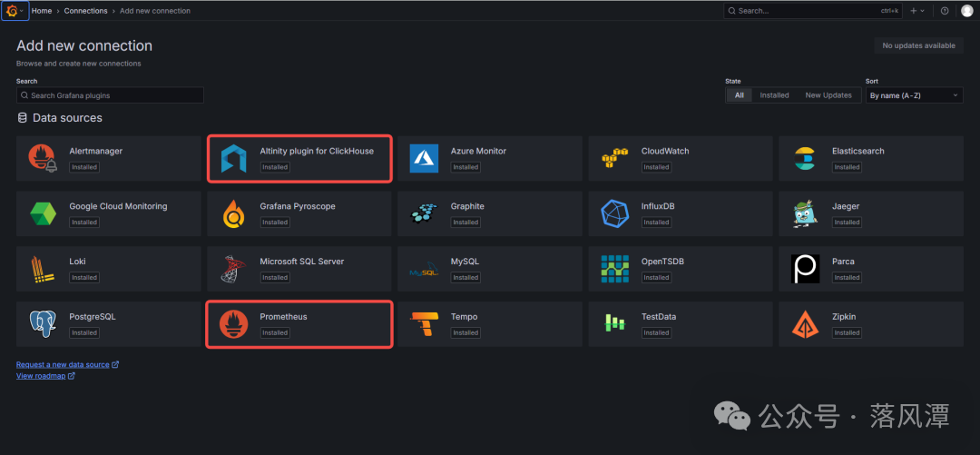
Task: Click the InfluxDB polygon icon
Action: tap(614, 213)
